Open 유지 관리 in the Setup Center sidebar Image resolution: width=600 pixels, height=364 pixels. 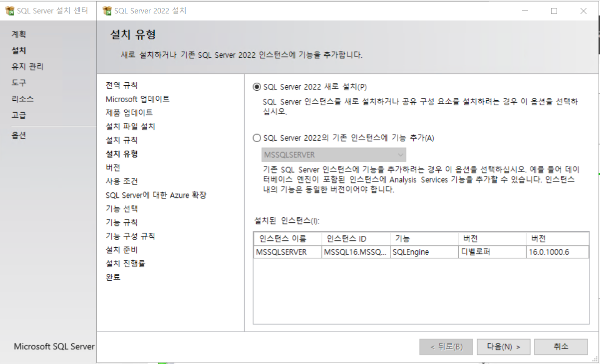[27, 66]
